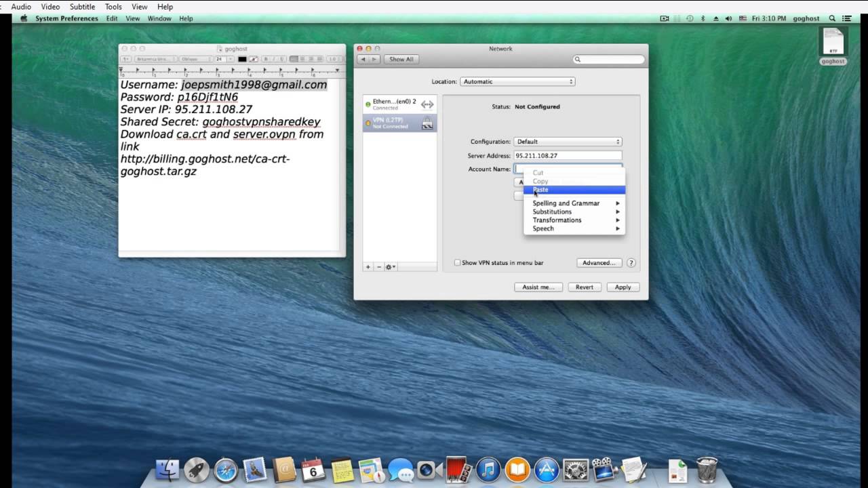Open Contacts address book in Dock
This screenshot has height=488, width=868.
(x=284, y=470)
